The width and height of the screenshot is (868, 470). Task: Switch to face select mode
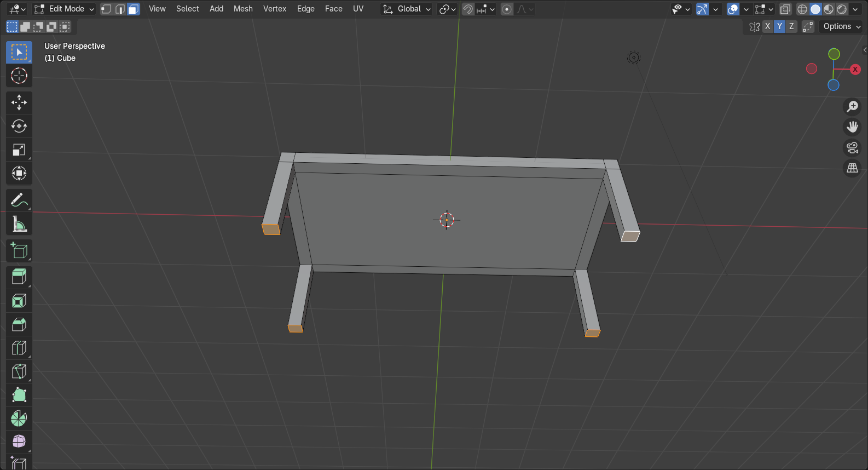134,9
